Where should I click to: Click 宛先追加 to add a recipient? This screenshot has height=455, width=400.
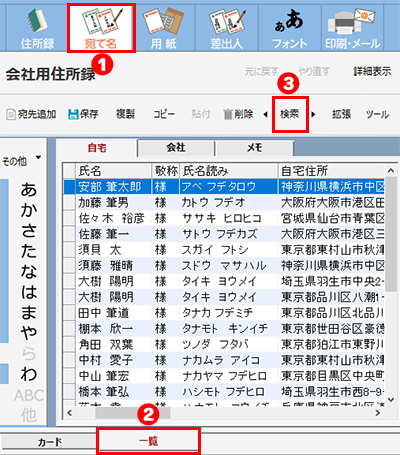[x=31, y=114]
